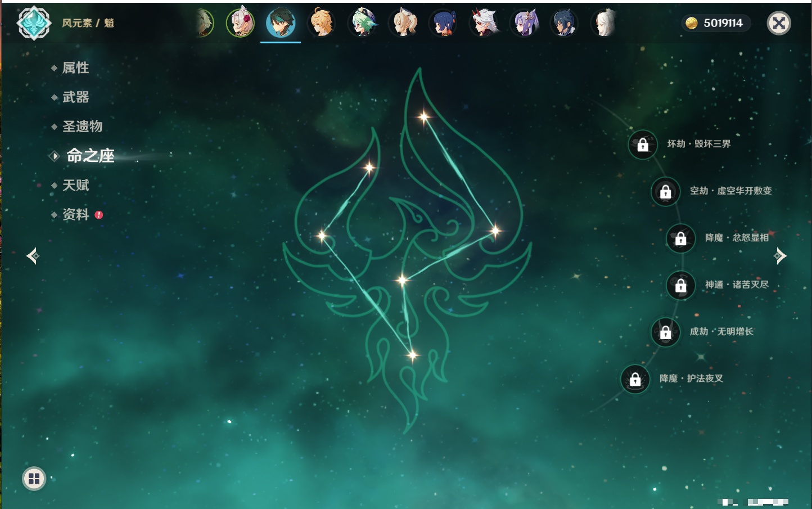
Task: Click the lock icon for 神通·诸苦灭尽
Action: (x=681, y=285)
